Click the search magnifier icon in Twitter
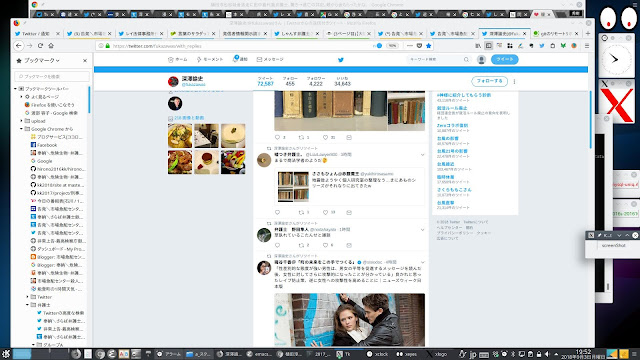Image resolution: width=640 pixels, height=360 pixels. [466, 60]
